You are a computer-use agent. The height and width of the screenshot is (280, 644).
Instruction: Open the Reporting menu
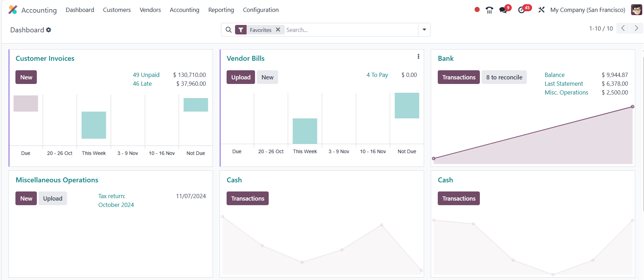pos(221,10)
